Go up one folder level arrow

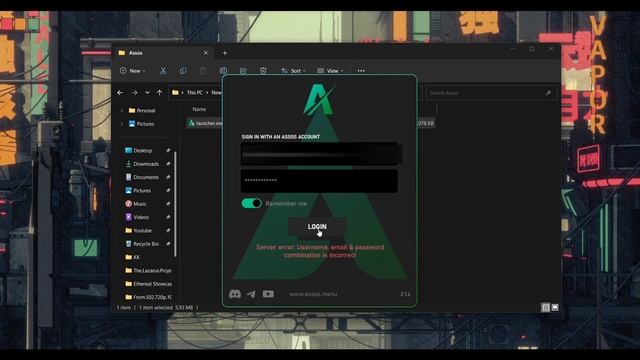160,93
